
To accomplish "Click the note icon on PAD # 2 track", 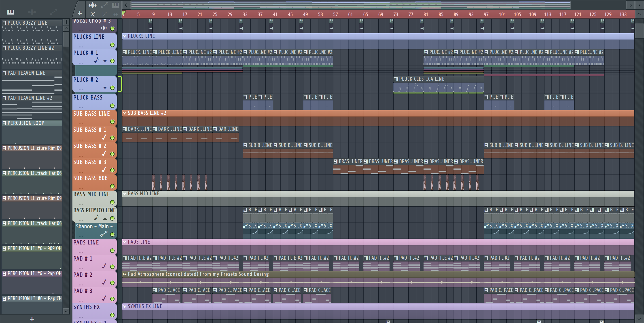I will pos(104,282).
